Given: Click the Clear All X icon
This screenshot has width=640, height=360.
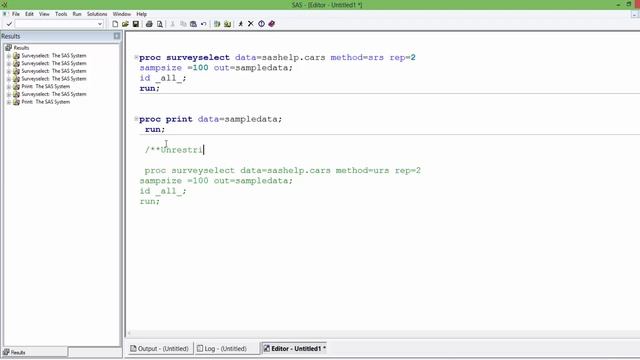Looking at the screenshot, I should (251, 24).
